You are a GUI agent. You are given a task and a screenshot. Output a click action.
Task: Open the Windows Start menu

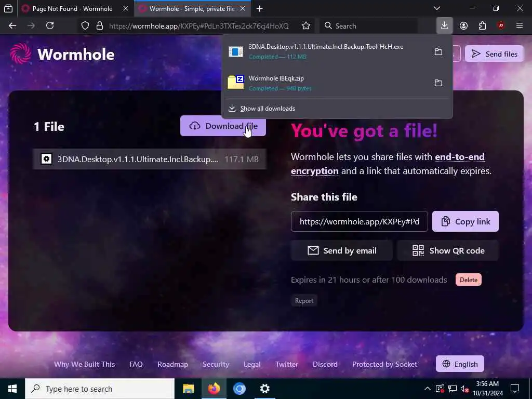coord(12,389)
